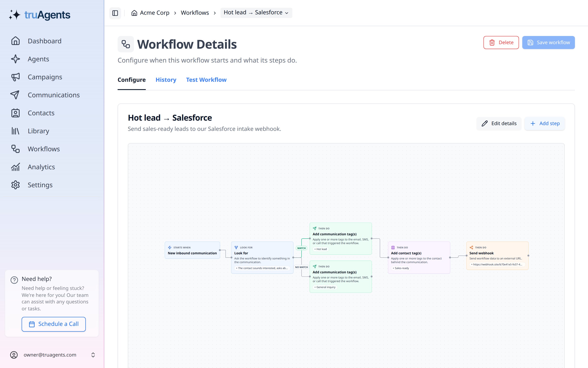Select the New inbound communication trigger node
Screen dimensions: 588x368
(x=193, y=250)
